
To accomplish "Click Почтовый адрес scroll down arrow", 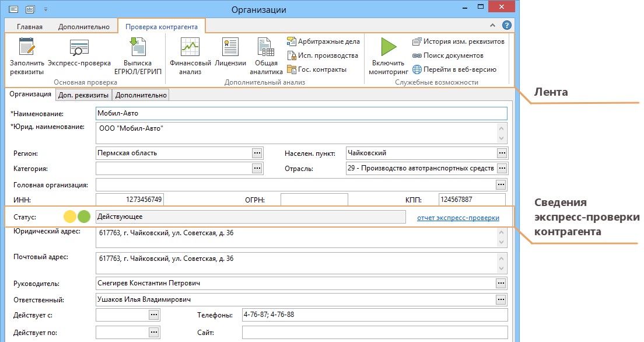I will click(x=502, y=268).
